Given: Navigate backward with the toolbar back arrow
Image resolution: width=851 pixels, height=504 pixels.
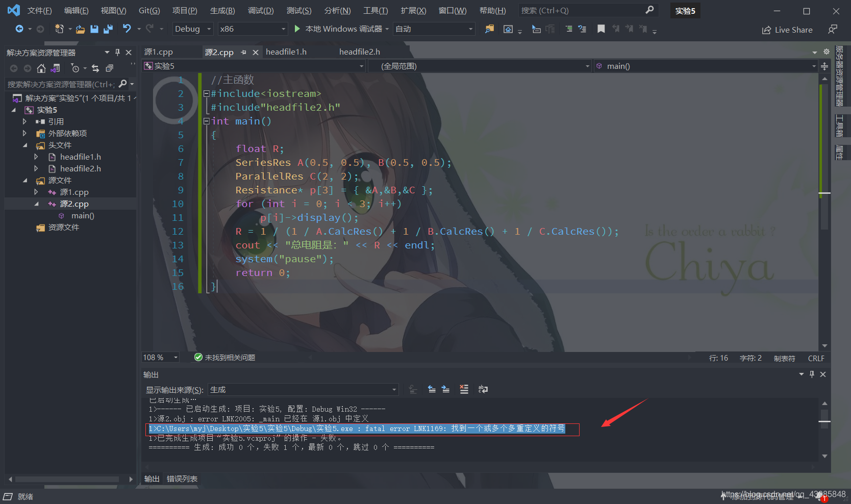Looking at the screenshot, I should 19,29.
